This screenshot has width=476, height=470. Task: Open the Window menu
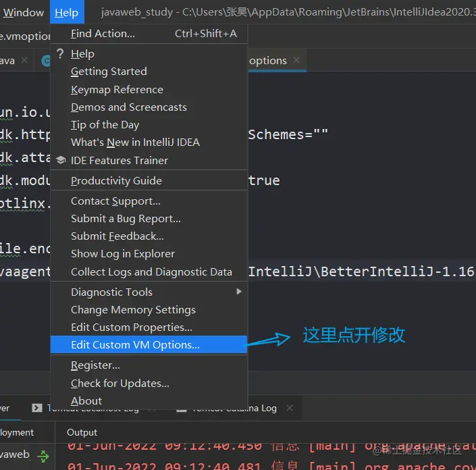(24, 12)
